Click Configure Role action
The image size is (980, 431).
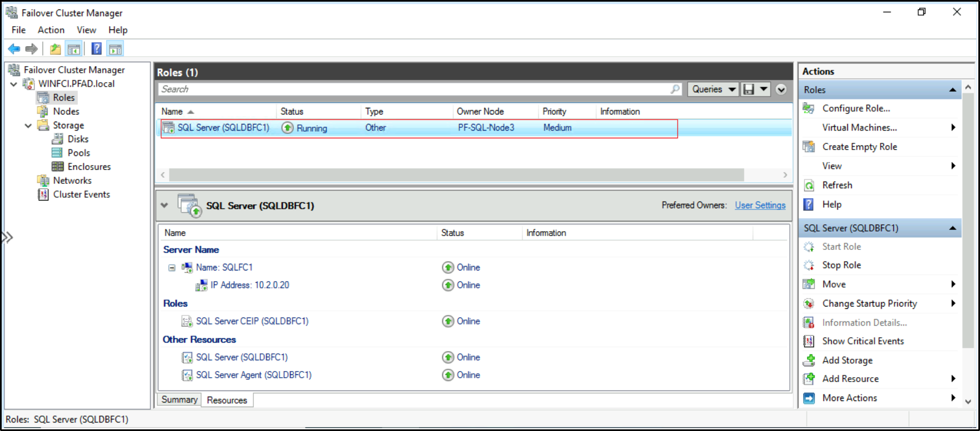(x=856, y=109)
